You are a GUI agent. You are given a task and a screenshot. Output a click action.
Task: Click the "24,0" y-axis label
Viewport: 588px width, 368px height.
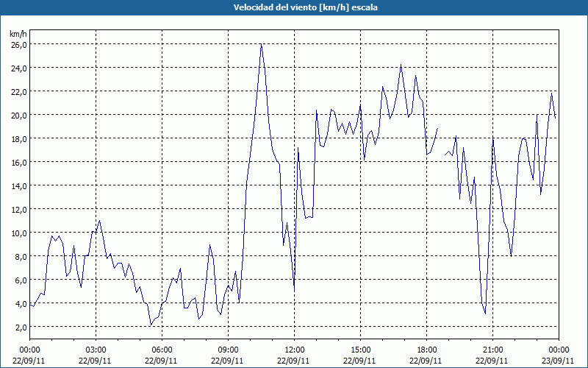(19, 68)
